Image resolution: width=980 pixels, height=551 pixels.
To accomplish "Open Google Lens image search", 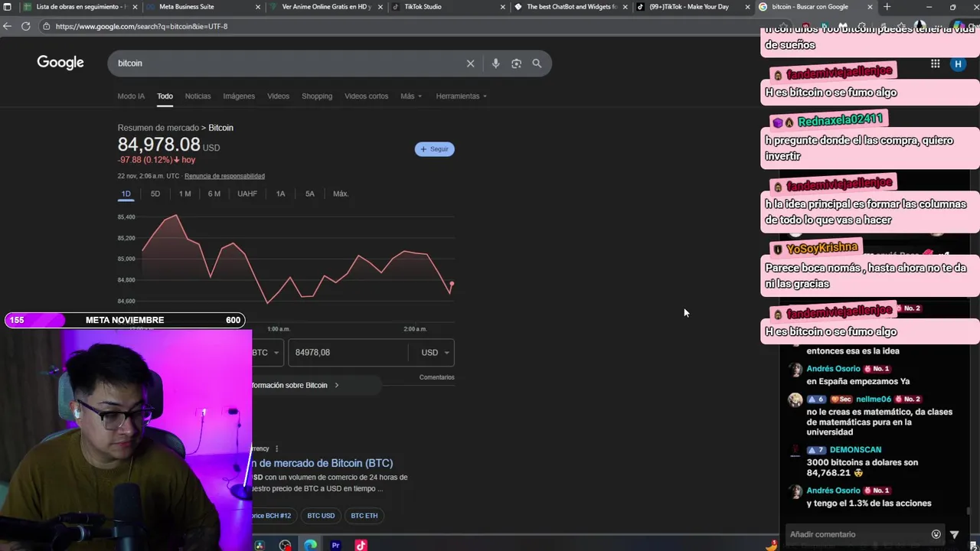I will click(516, 64).
